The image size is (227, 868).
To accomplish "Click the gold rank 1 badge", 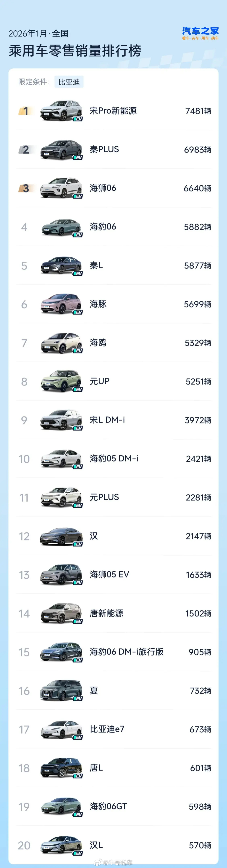I will point(25,111).
